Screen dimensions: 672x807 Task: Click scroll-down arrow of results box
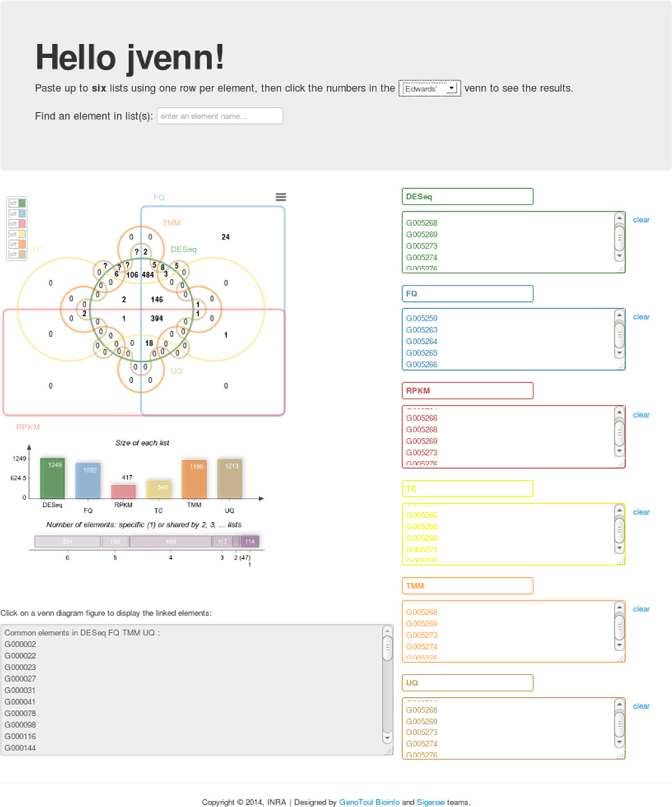tap(387, 738)
